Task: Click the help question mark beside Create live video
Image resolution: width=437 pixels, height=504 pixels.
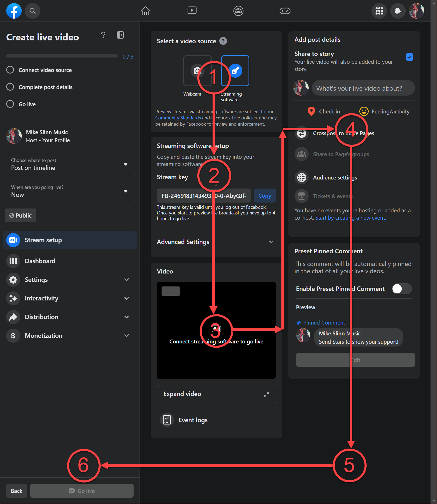Action: [x=103, y=35]
